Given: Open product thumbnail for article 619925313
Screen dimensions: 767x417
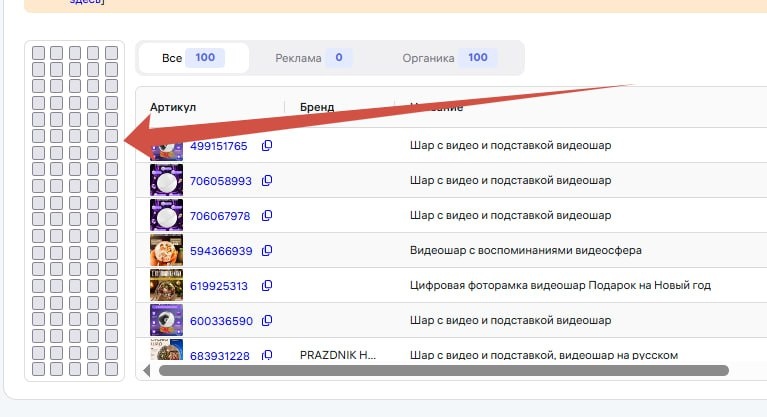Looking at the screenshot, I should pos(166,285).
